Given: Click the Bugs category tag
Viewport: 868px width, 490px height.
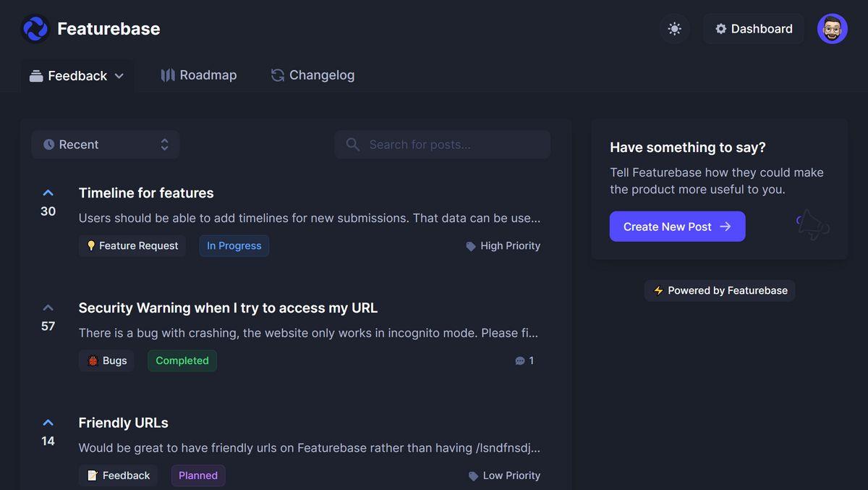Looking at the screenshot, I should tap(106, 360).
